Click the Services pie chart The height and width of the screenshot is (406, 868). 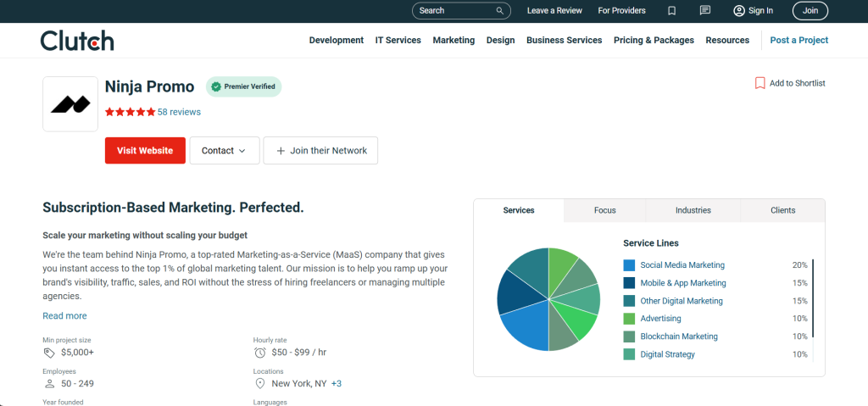coord(548,299)
